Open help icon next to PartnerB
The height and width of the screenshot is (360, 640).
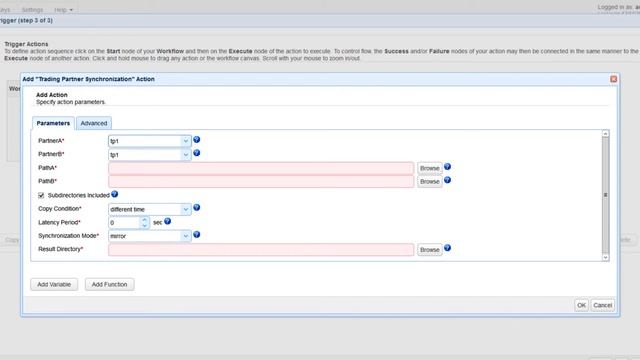click(x=197, y=153)
